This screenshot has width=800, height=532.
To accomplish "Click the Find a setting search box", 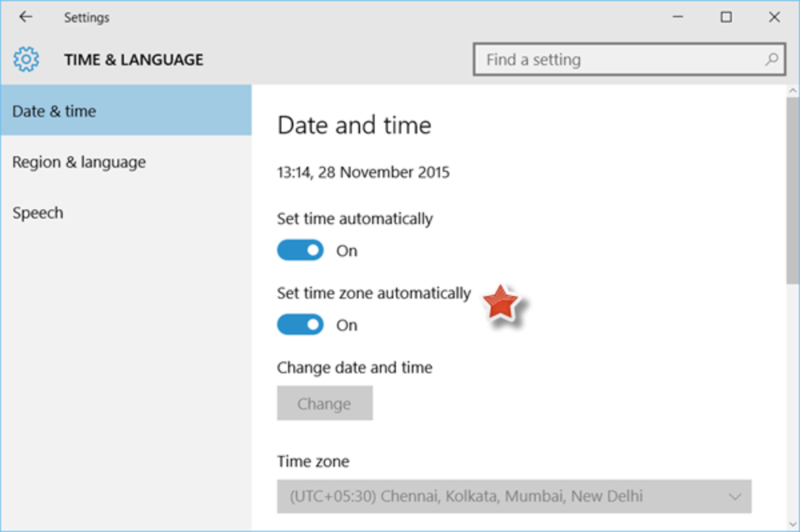I will (x=620, y=60).
